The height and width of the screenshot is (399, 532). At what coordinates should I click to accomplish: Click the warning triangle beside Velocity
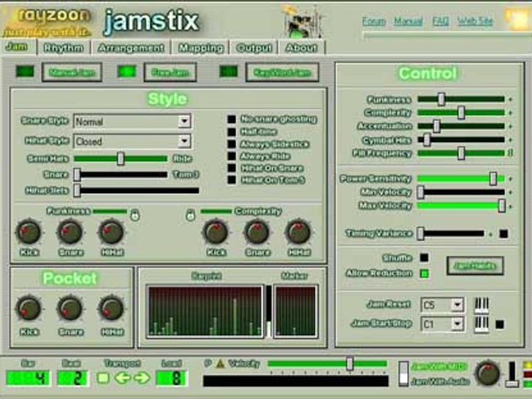click(221, 364)
